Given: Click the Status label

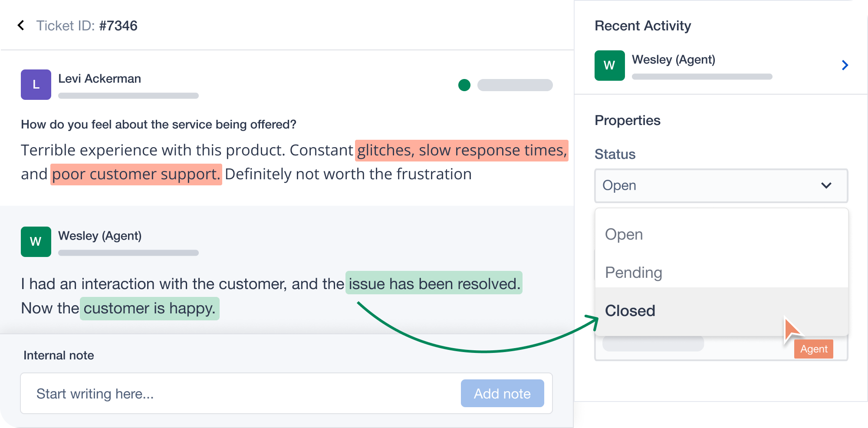Looking at the screenshot, I should [x=615, y=154].
